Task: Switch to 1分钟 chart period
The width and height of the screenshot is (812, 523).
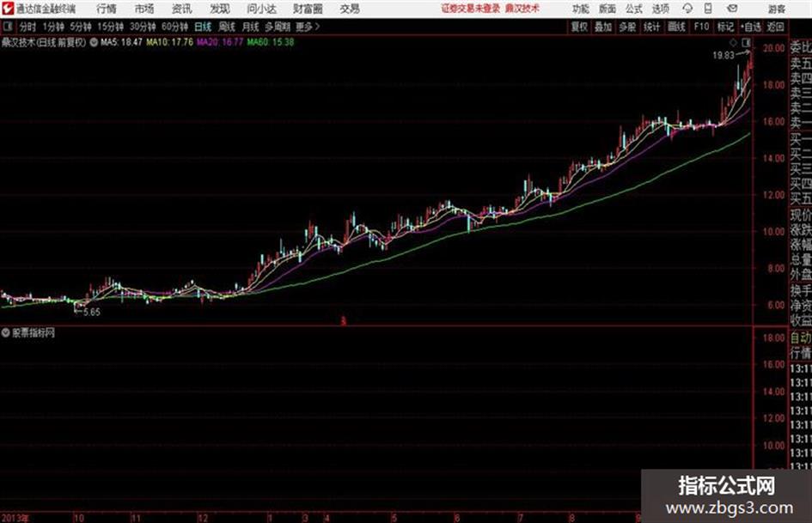Action: pos(53,27)
